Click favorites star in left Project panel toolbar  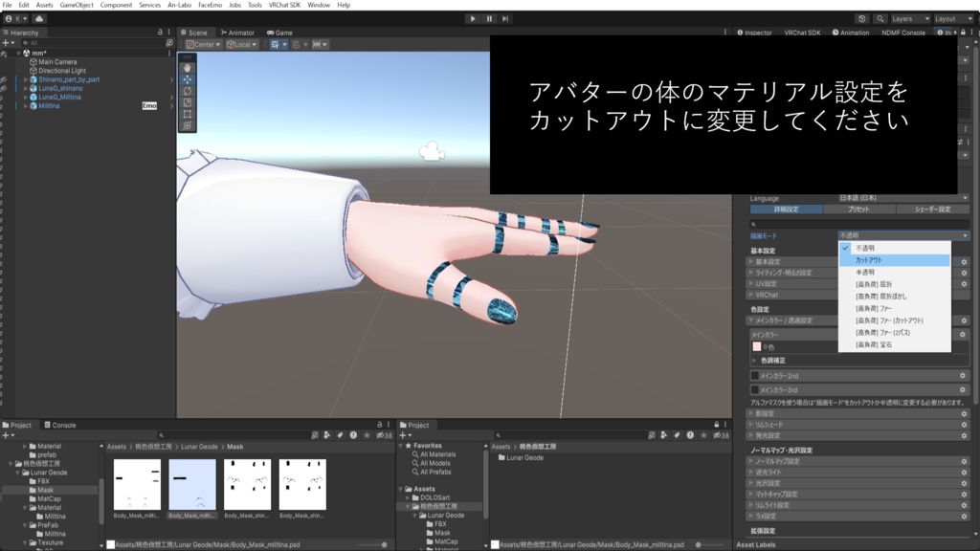click(367, 435)
